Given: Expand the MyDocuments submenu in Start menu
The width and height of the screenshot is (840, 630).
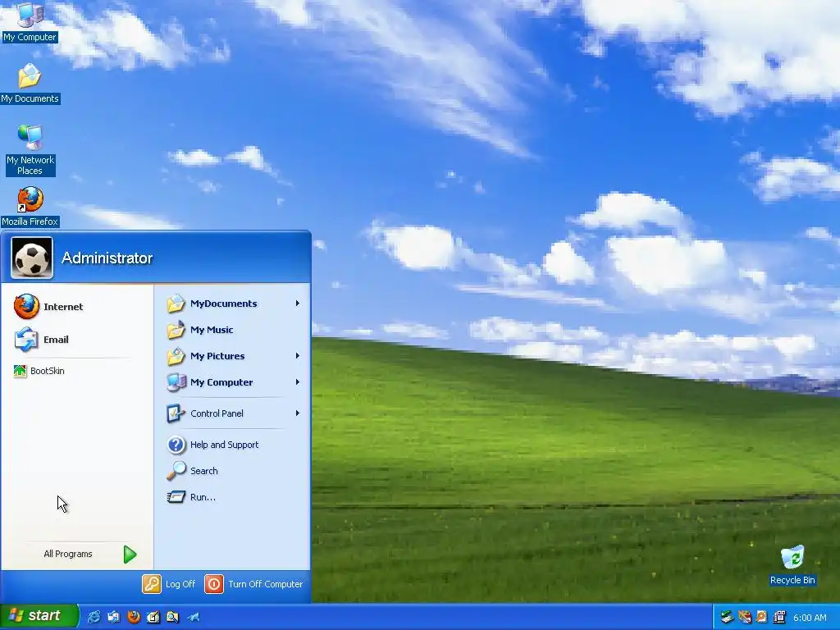Looking at the screenshot, I should point(232,304).
